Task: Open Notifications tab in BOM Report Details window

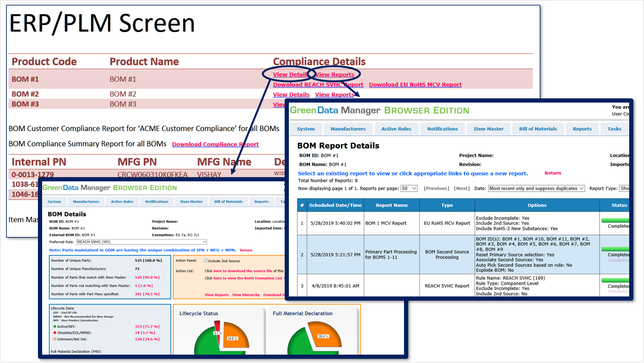Action: tap(442, 129)
